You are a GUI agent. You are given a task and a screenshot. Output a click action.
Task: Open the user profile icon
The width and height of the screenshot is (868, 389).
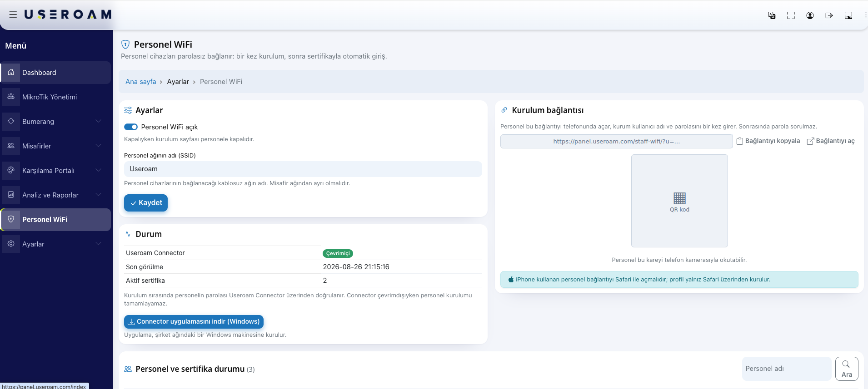click(x=810, y=15)
